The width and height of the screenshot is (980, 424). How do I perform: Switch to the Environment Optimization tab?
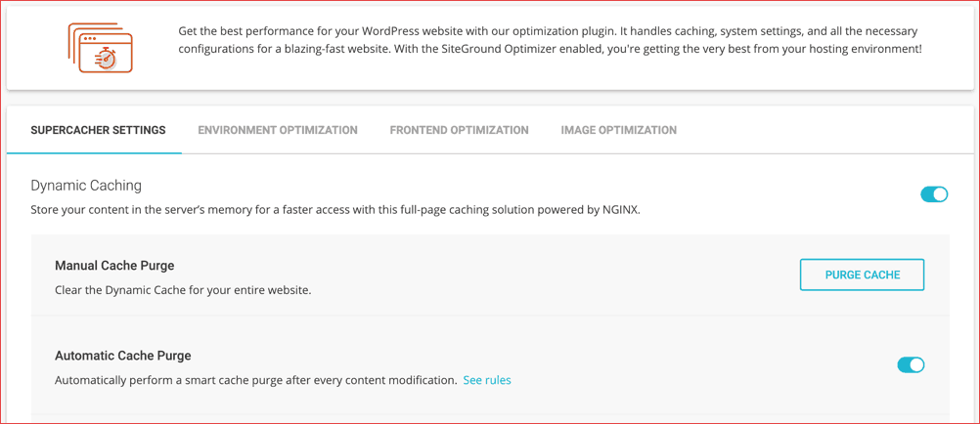click(x=278, y=130)
